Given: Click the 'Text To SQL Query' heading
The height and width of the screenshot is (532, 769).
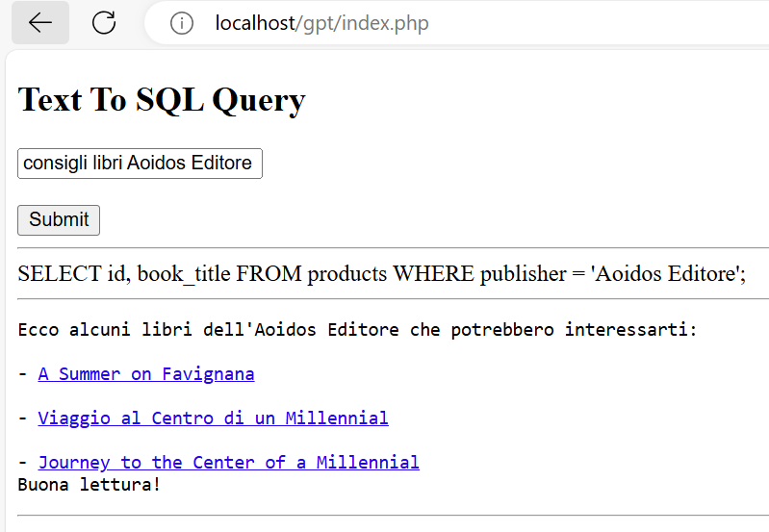Looking at the screenshot, I should pos(162,99).
